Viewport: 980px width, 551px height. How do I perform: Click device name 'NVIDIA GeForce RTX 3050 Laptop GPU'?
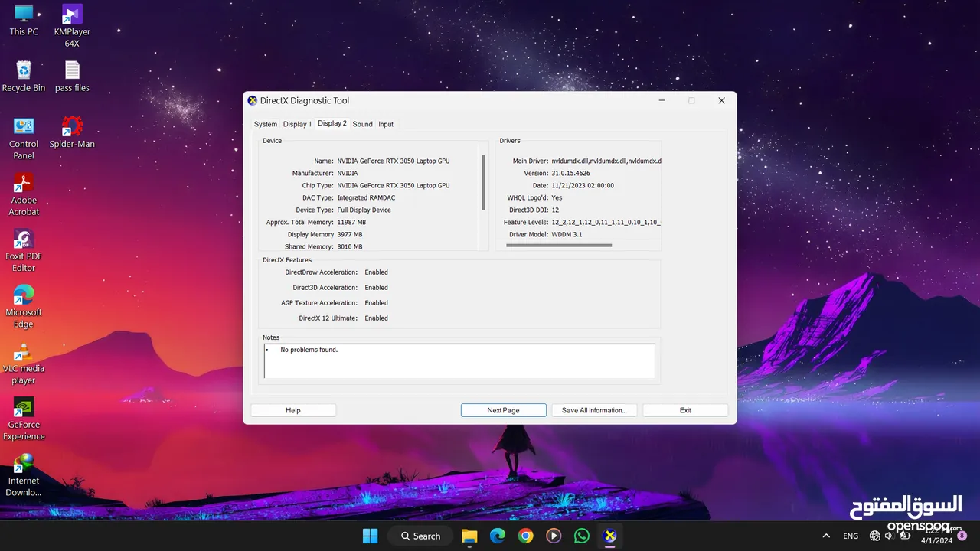point(394,161)
